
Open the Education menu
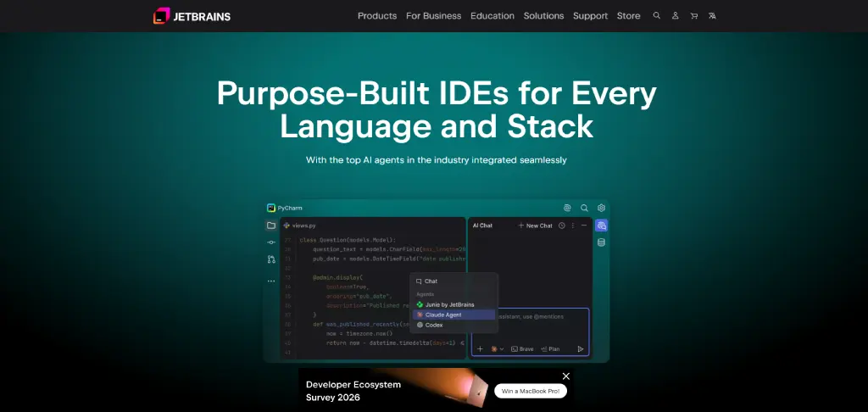[492, 16]
